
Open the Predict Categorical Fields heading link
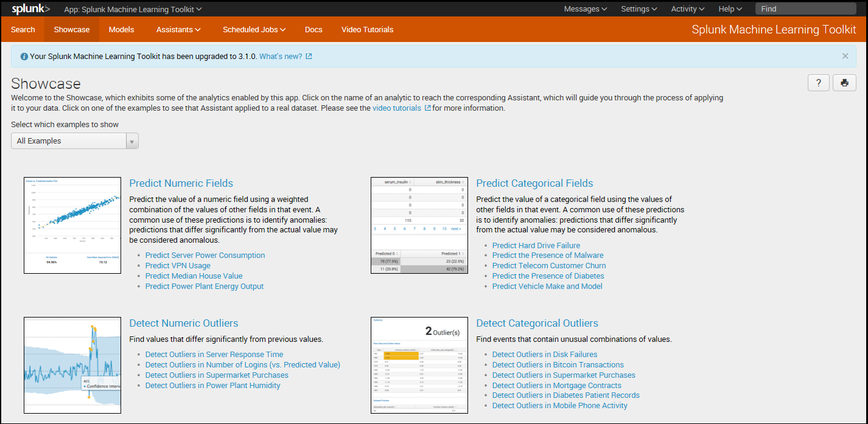[534, 183]
